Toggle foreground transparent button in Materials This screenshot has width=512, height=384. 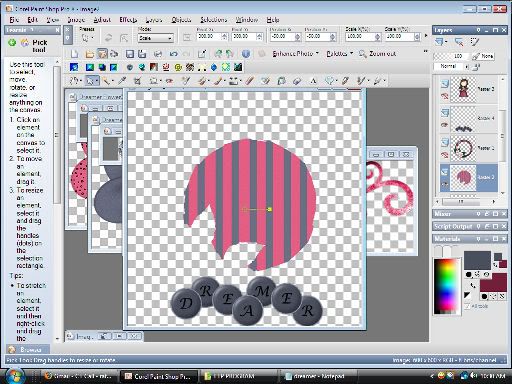click(486, 274)
